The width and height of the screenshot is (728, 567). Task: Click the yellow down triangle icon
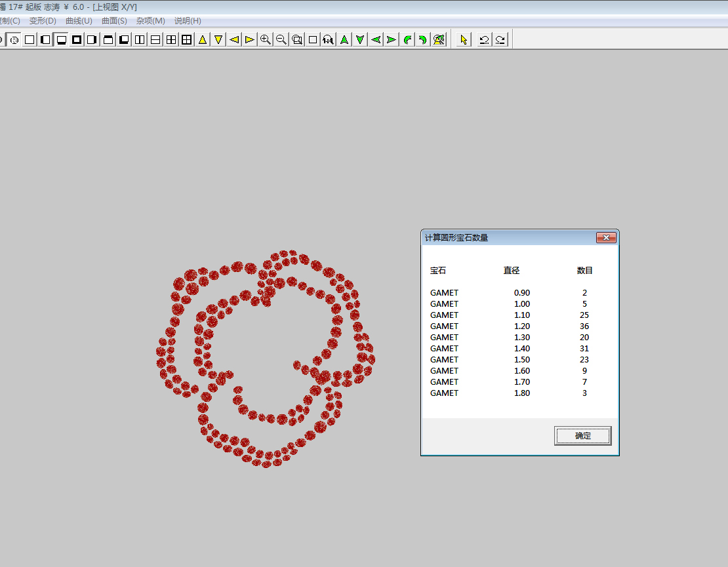point(218,39)
